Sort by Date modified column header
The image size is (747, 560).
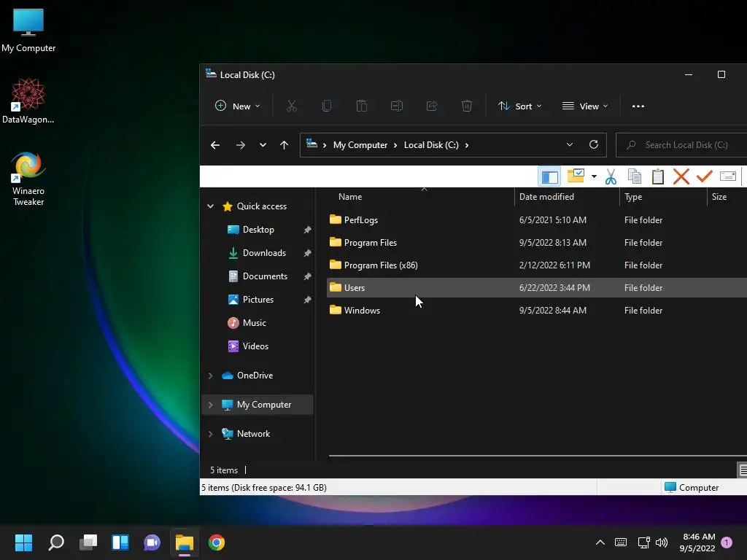[546, 197]
